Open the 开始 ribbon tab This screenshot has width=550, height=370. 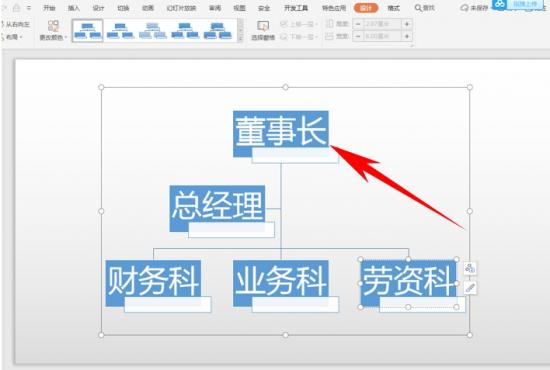click(49, 8)
